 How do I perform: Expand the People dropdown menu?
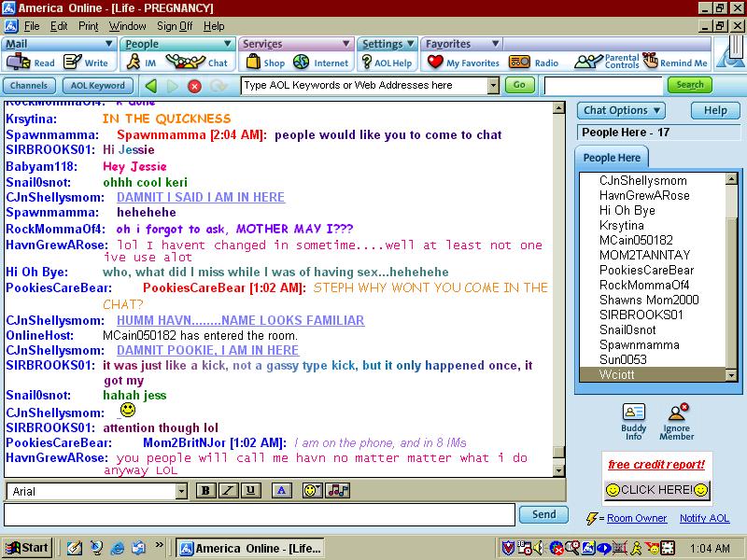click(x=228, y=44)
